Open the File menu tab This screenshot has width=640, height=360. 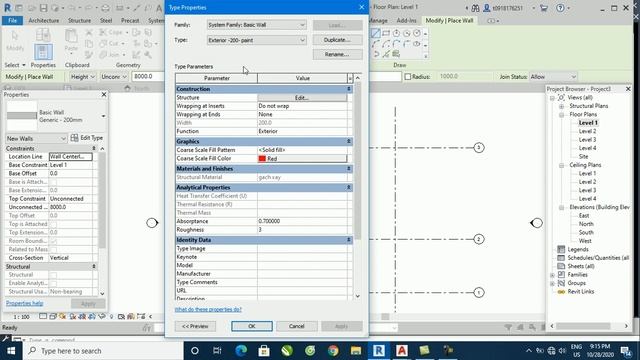pos(13,20)
